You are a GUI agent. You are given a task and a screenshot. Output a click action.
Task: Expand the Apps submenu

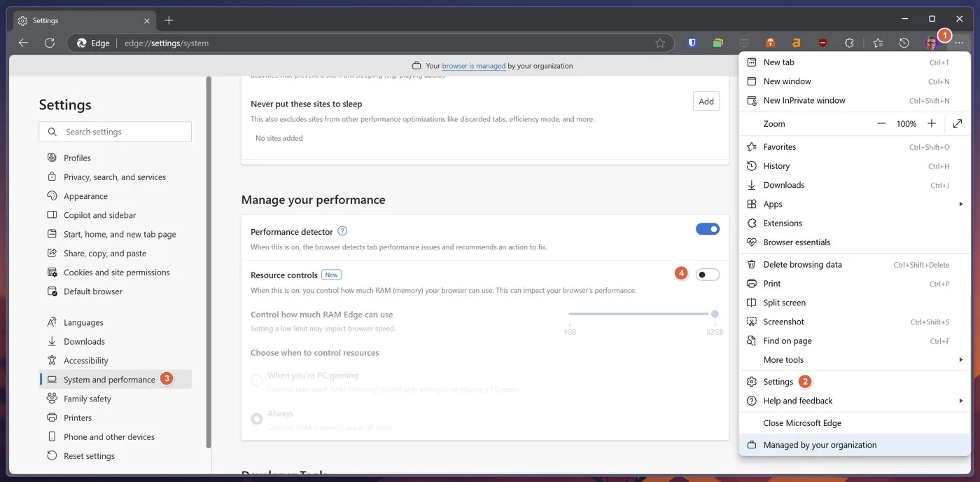pos(855,204)
